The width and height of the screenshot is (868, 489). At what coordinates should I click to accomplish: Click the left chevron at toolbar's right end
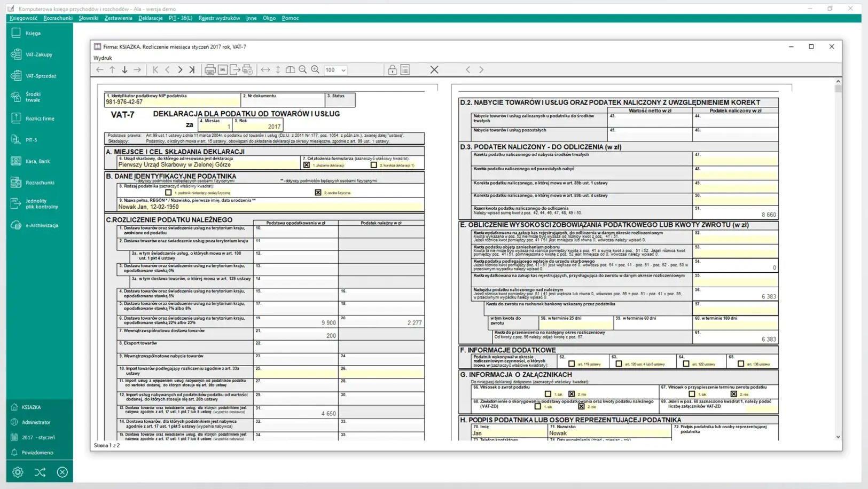pyautogui.click(x=468, y=70)
